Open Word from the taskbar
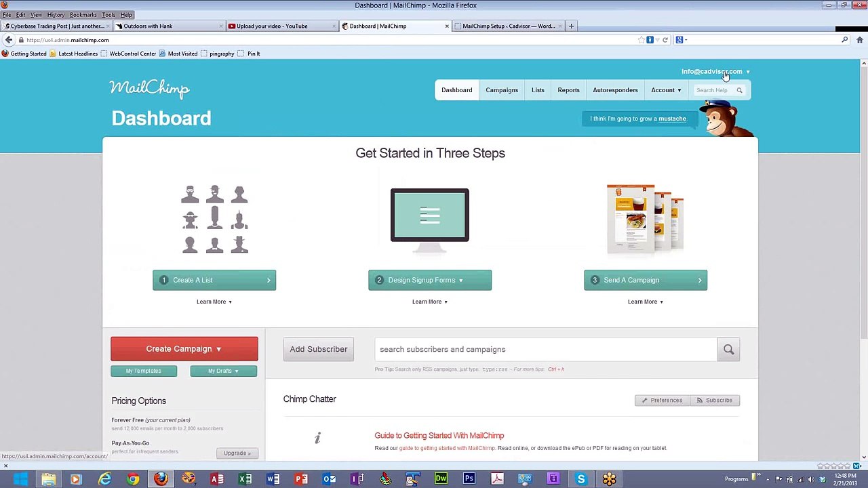 pos(273,479)
